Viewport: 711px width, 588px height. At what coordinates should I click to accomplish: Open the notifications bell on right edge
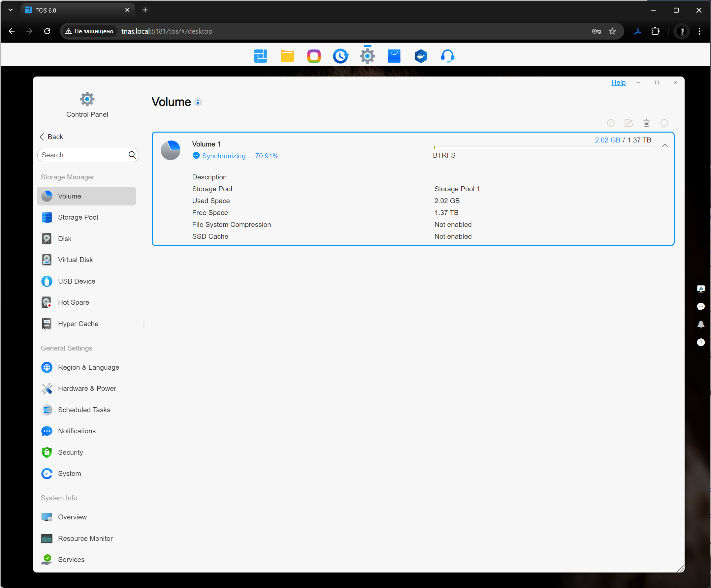pyautogui.click(x=701, y=325)
